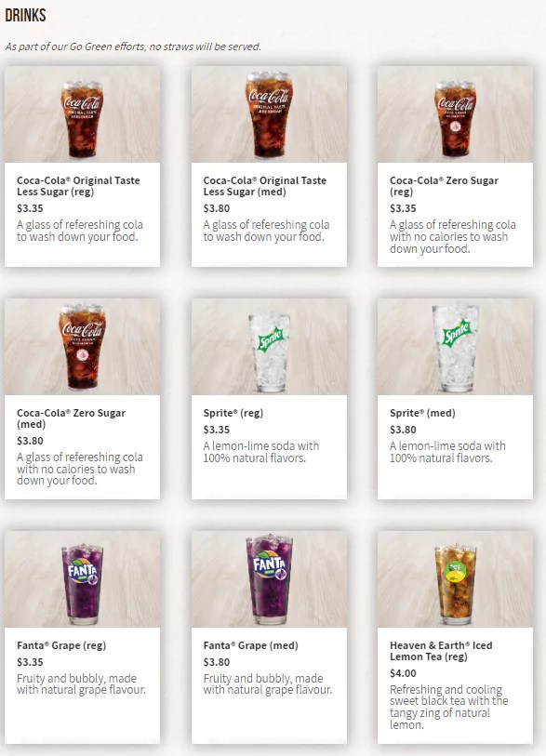Choose the Fanta Grape (reg) drink picture
This screenshot has height=756, width=546.
coord(82,579)
